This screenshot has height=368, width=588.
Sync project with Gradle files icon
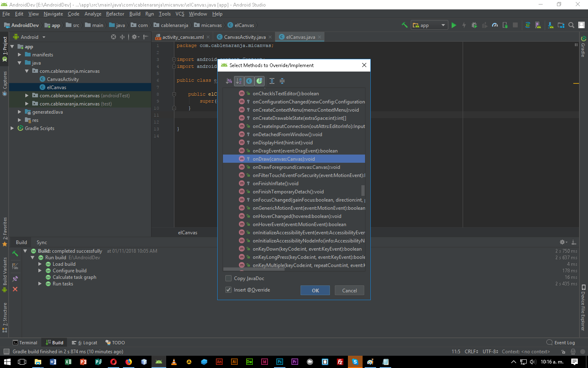pos(528,25)
